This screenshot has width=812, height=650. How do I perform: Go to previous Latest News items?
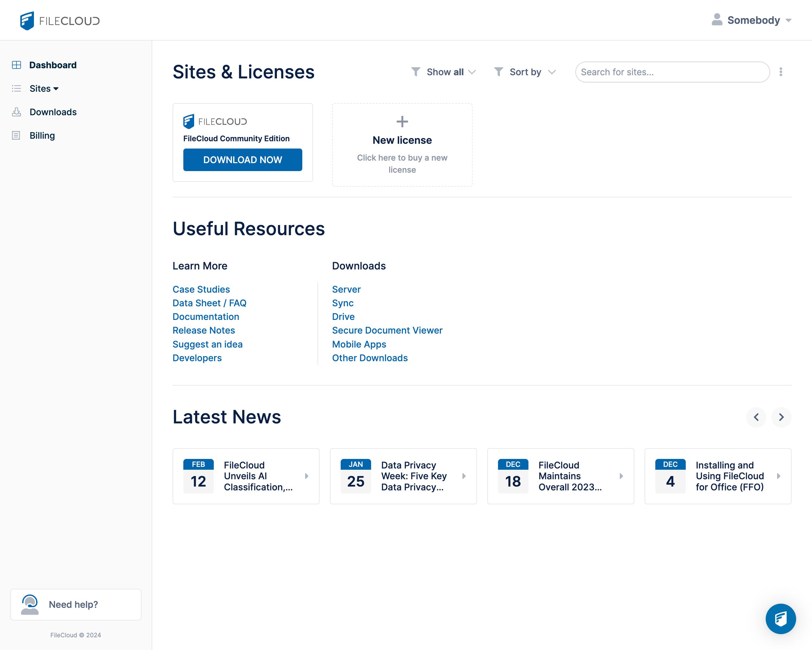[756, 417]
